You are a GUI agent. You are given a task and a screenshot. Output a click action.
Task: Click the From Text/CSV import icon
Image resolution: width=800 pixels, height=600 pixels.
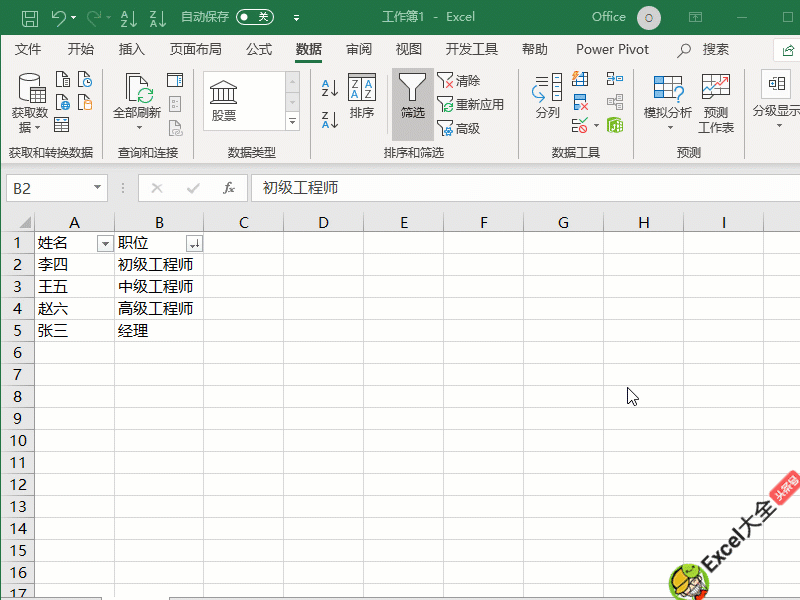click(x=63, y=80)
